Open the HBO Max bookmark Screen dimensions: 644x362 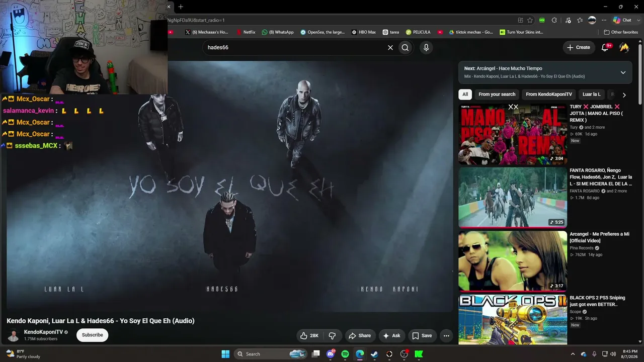point(364,32)
